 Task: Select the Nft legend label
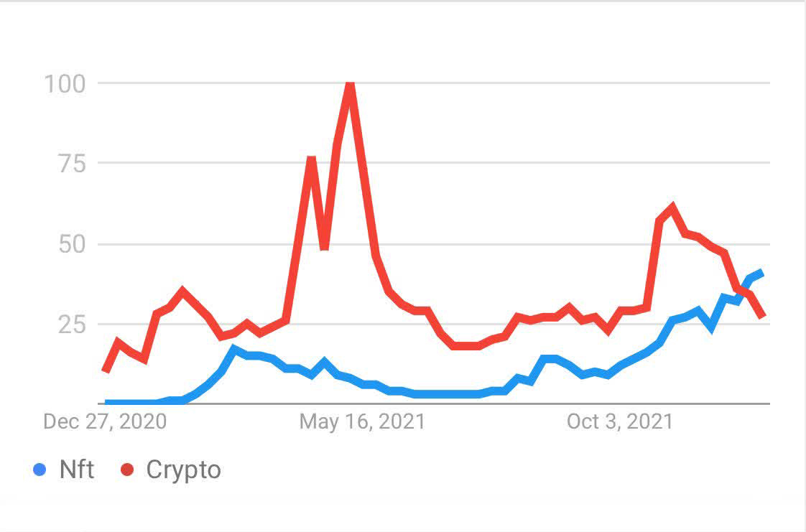77,470
